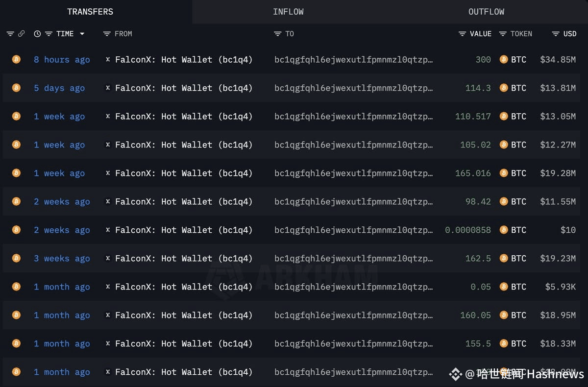
Task: Click the BTC token icon in the 110.517 row
Action: coord(503,116)
